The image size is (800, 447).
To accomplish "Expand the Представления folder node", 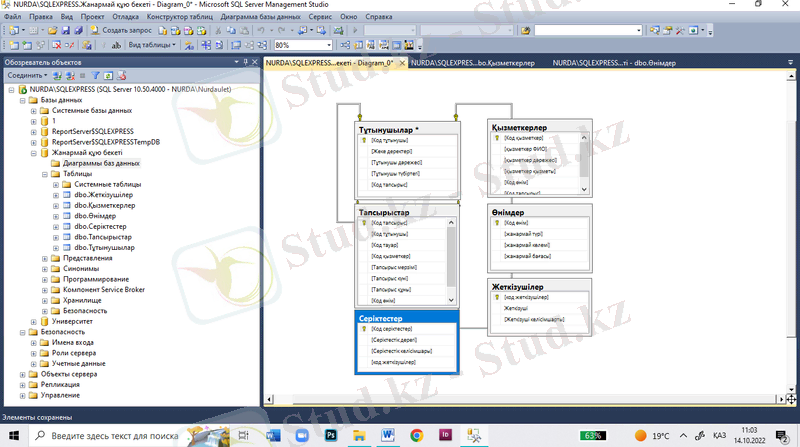I will click(x=44, y=258).
